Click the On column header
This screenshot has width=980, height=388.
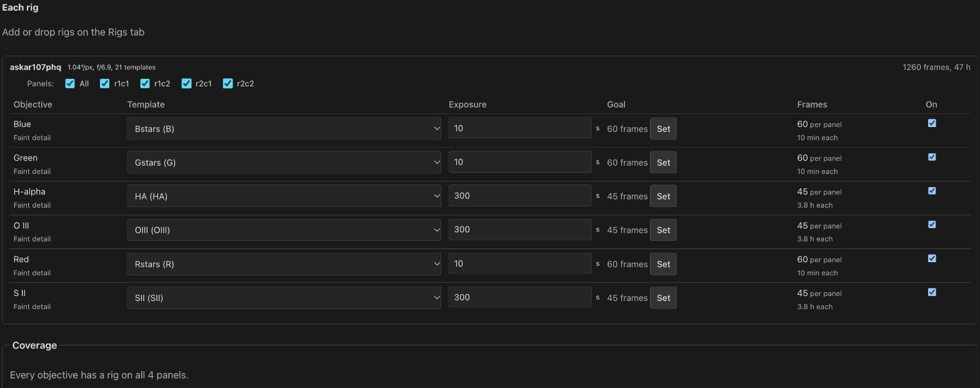(x=931, y=105)
